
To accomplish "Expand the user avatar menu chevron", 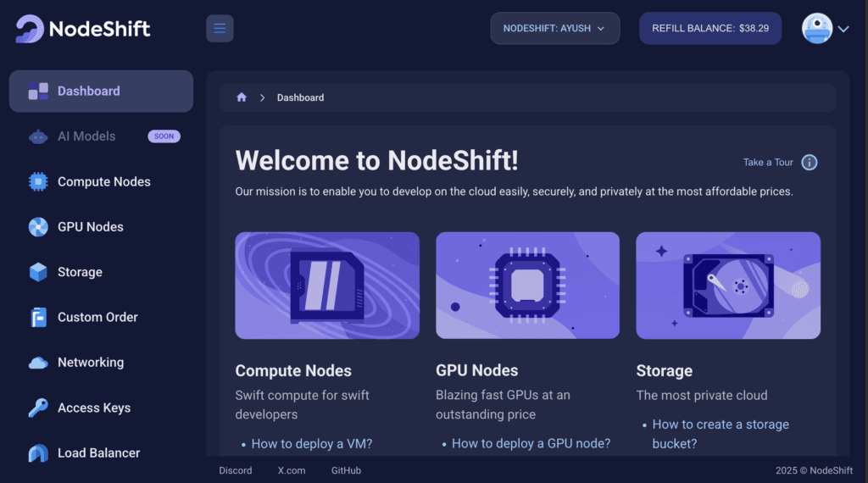I will [x=843, y=29].
